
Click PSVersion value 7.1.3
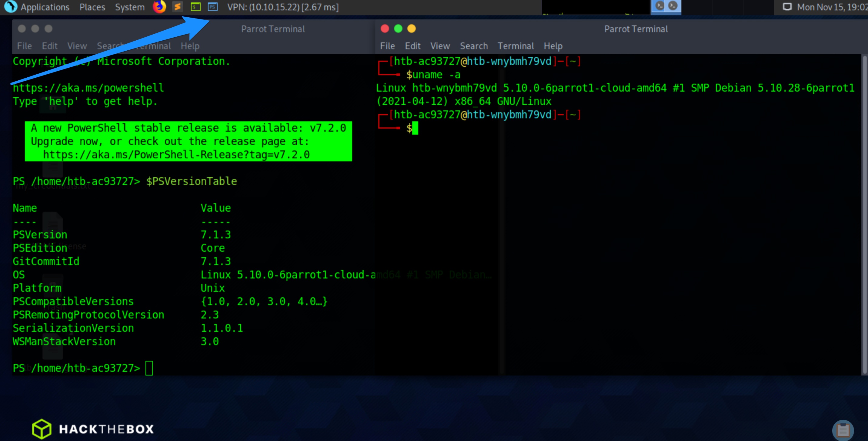pos(216,235)
